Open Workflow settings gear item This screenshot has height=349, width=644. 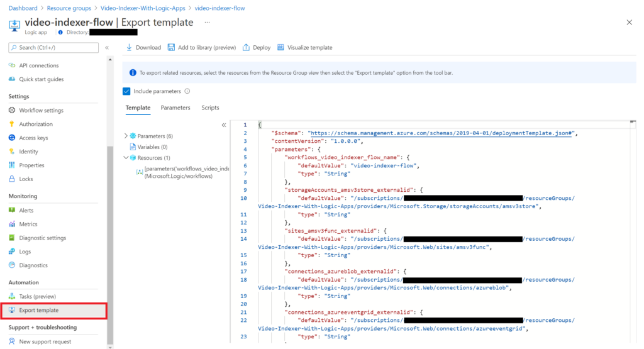pyautogui.click(x=41, y=110)
